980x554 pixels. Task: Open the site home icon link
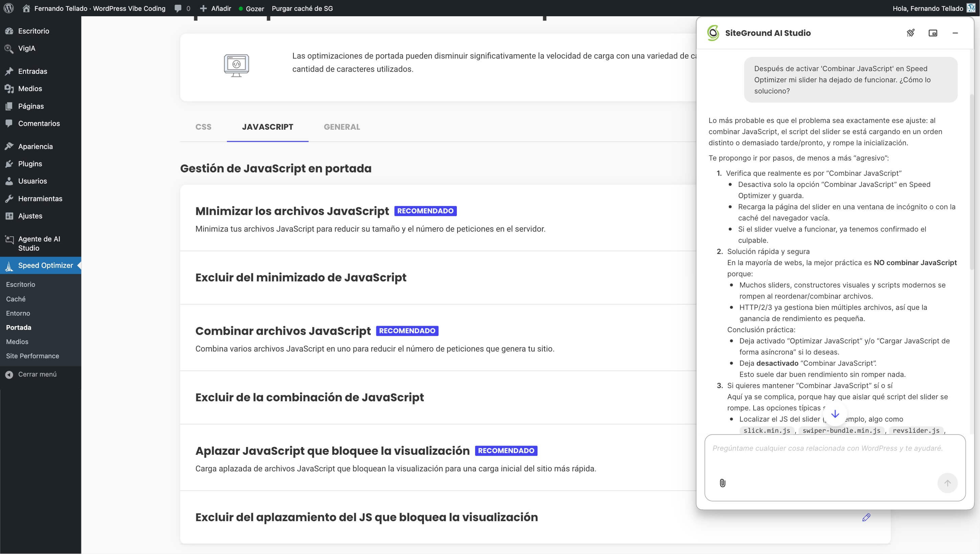(26, 8)
